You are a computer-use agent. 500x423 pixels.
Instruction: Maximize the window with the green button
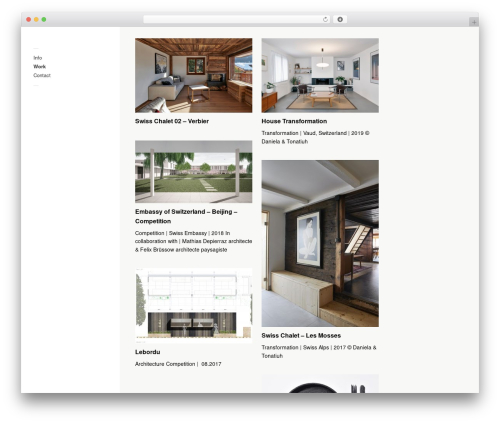[44, 20]
